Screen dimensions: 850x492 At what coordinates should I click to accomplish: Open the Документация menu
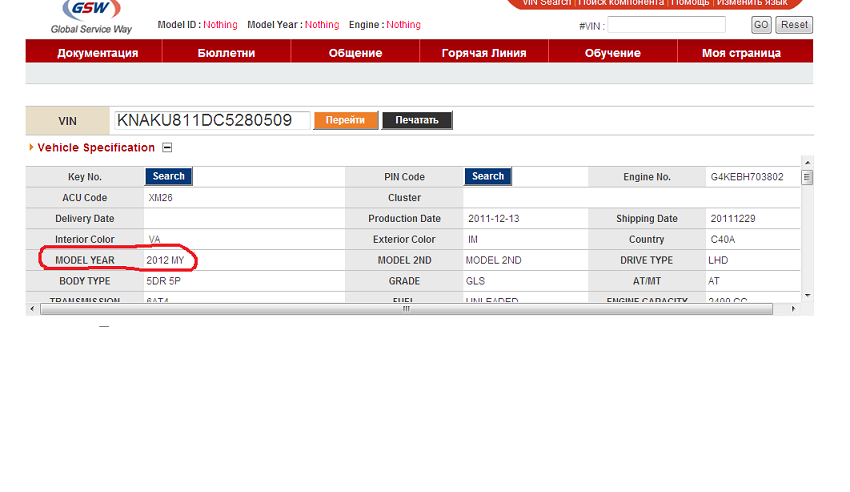tap(97, 53)
